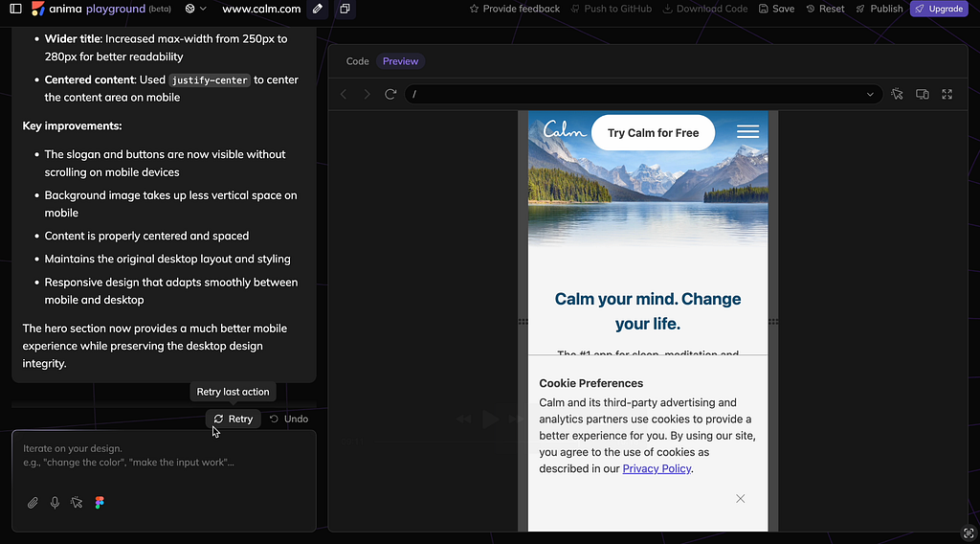Click the right preview resize handle

773,322
